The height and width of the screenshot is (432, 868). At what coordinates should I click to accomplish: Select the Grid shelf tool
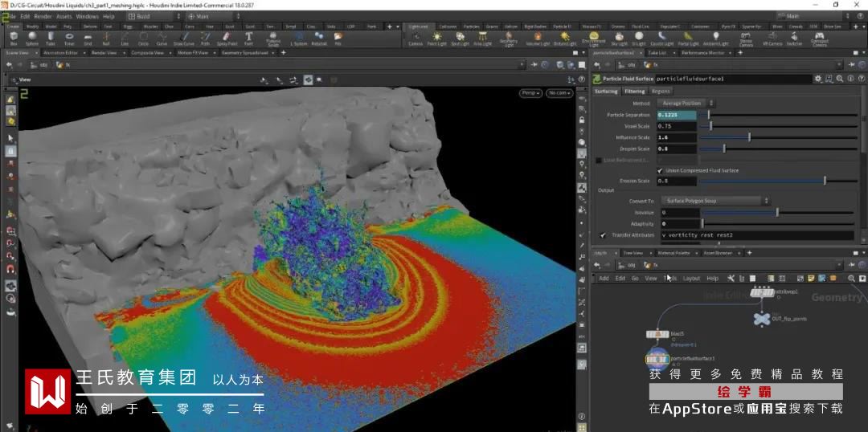(x=88, y=39)
